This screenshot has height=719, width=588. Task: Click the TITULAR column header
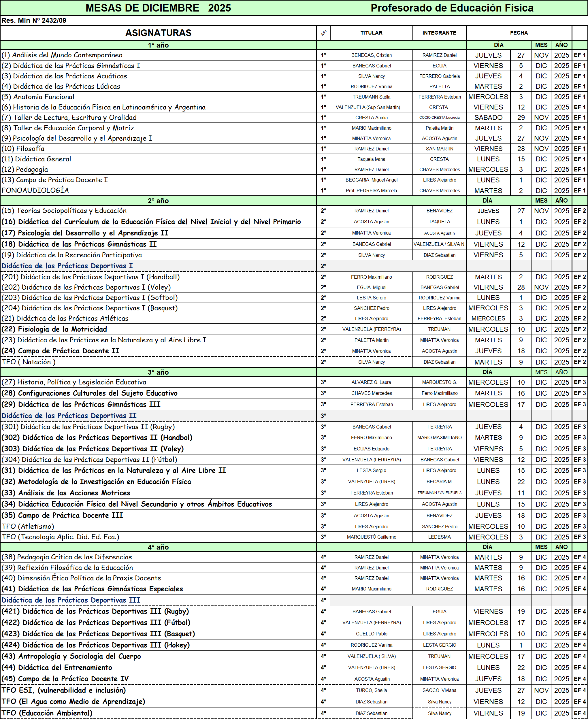[x=371, y=33]
